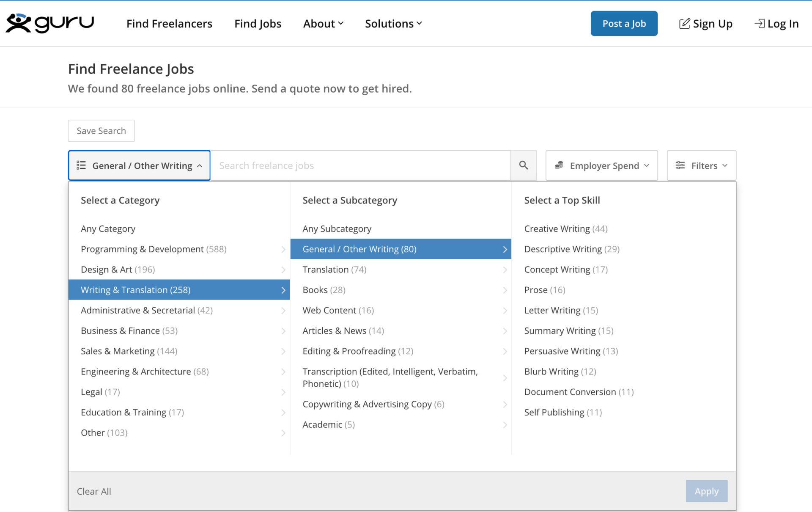
Task: Click the list icon in the category selector
Action: pyautogui.click(x=81, y=165)
